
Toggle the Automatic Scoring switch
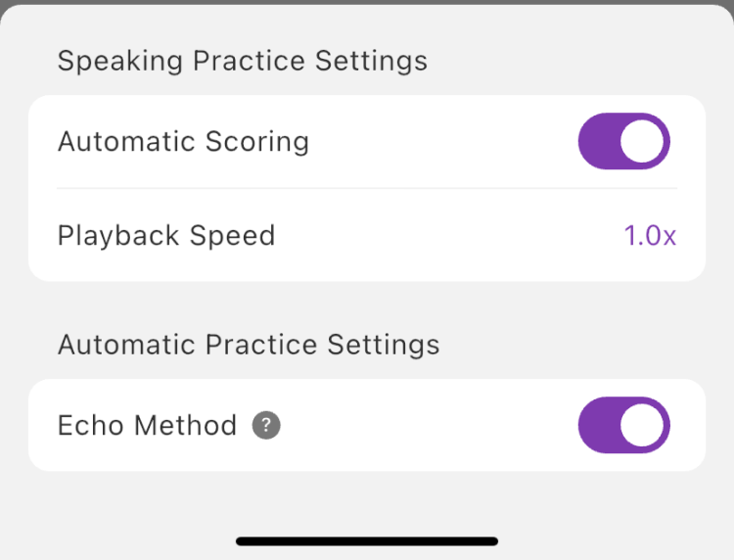click(x=623, y=142)
